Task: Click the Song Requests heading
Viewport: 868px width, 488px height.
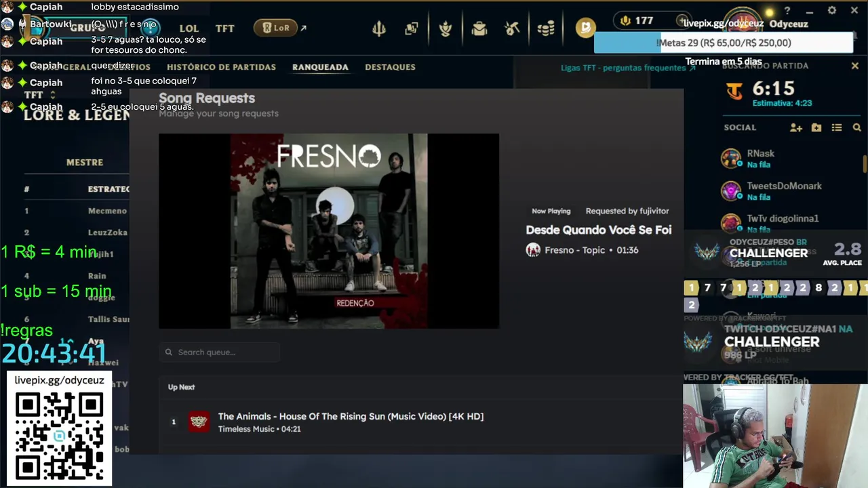Action: coord(207,98)
